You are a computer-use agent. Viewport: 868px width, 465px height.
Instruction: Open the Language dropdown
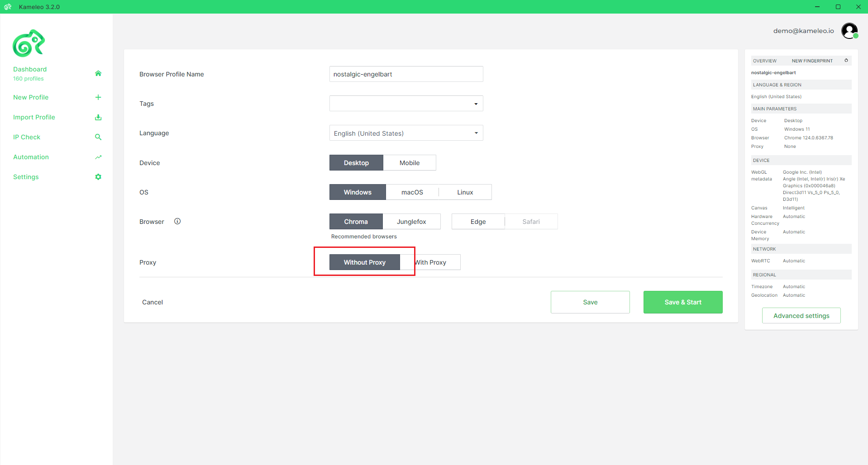[x=406, y=133]
